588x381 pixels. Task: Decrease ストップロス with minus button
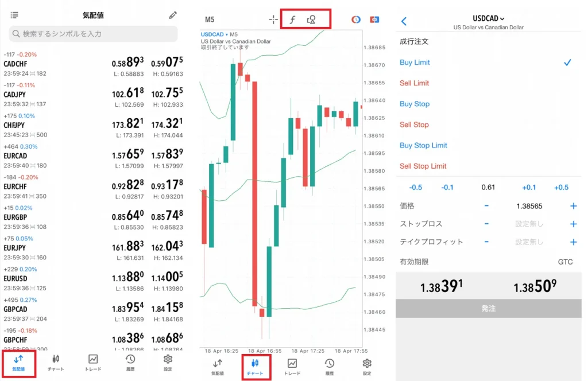(486, 224)
